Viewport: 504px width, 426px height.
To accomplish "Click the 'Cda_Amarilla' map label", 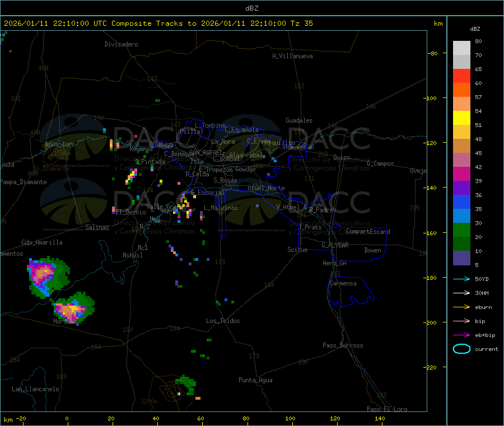I will point(42,242).
